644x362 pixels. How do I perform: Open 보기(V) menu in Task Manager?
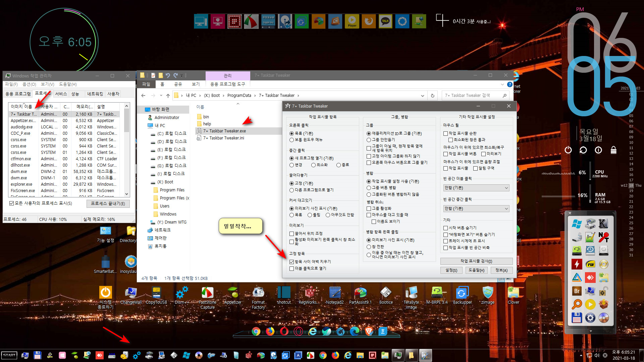pos(47,84)
